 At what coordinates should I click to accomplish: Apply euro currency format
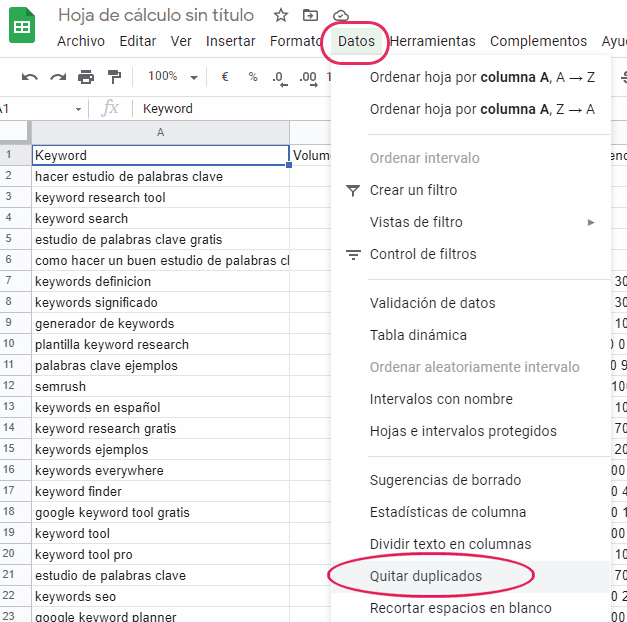225,76
